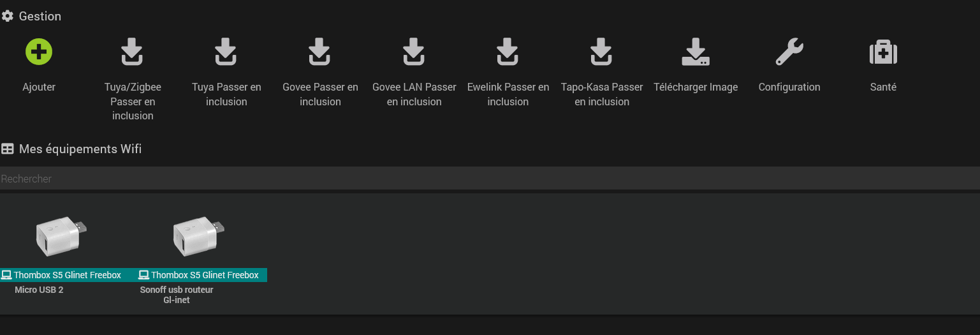Screen dimensions: 980x335
Task: Click the Micro USB 2 name label
Action: coord(39,290)
